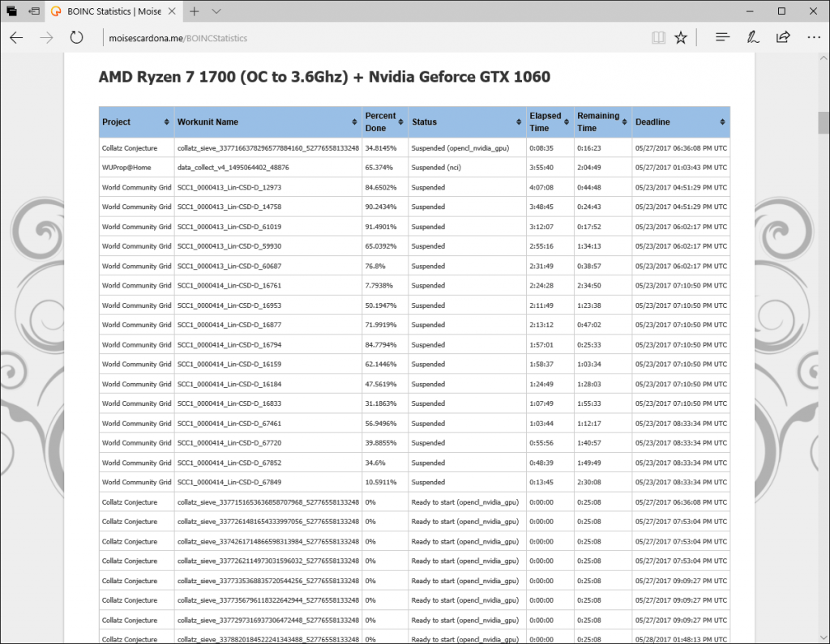Open a new tab with plus button
The width and height of the screenshot is (830, 644).
pyautogui.click(x=195, y=11)
